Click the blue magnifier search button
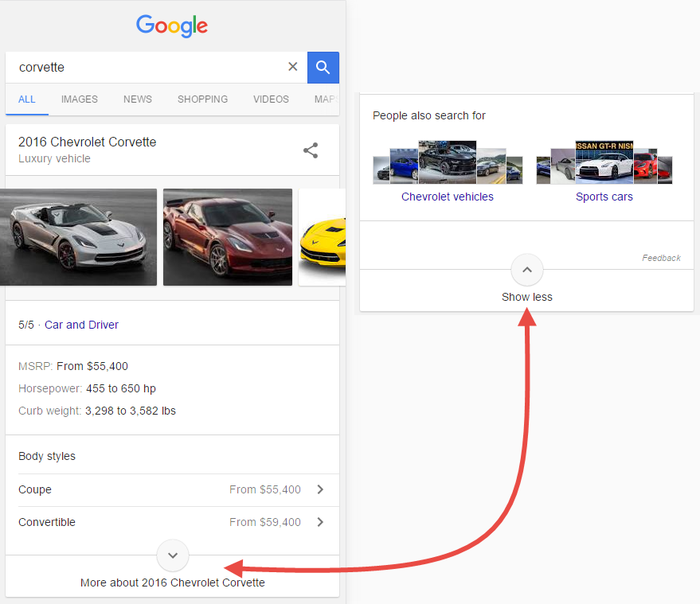Screen dimensions: 700x604 coord(323,68)
